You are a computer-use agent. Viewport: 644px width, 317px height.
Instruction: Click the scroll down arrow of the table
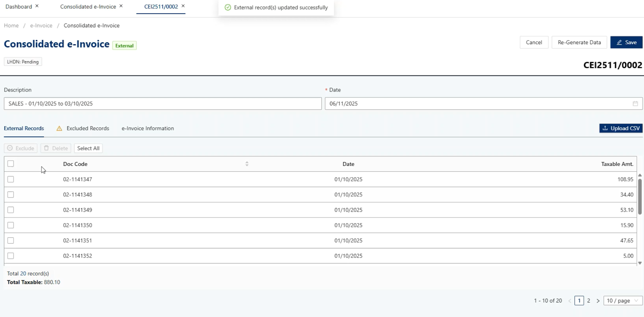point(640,263)
